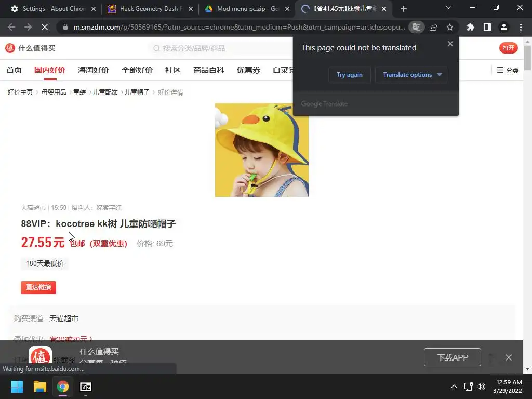Click the network tray icon
The width and height of the screenshot is (532, 399).
tap(468, 387)
